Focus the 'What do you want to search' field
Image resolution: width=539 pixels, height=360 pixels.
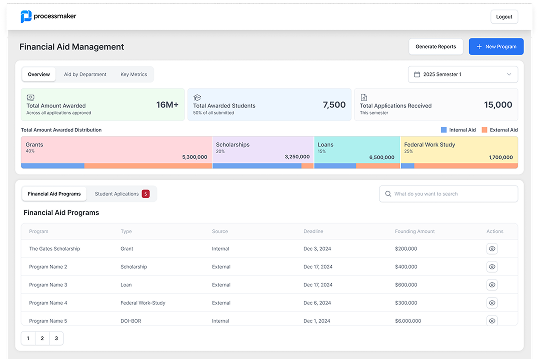pos(449,194)
